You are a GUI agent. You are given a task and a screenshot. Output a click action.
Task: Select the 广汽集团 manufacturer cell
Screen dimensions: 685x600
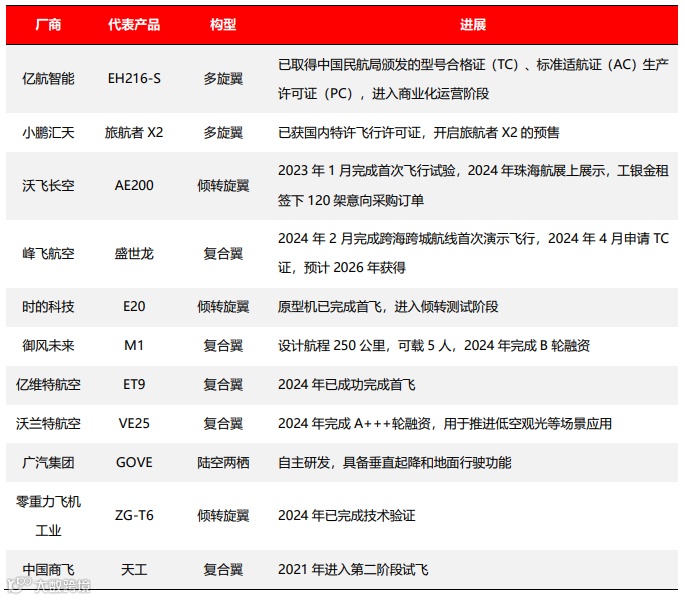click(48, 462)
